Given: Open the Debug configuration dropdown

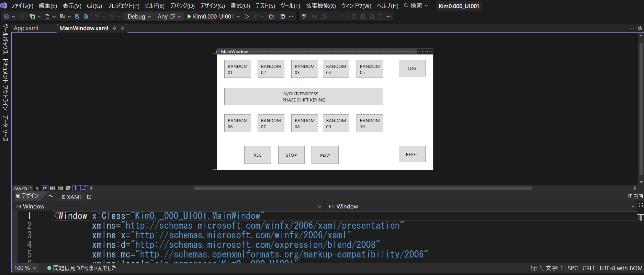Looking at the screenshot, I should pos(139,16).
